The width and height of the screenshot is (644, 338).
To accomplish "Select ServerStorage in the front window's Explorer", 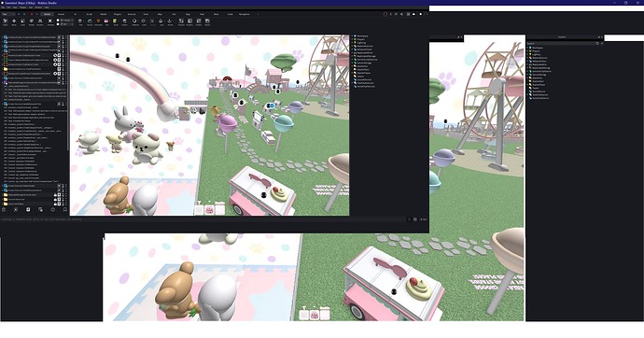I will pyautogui.click(x=364, y=63).
